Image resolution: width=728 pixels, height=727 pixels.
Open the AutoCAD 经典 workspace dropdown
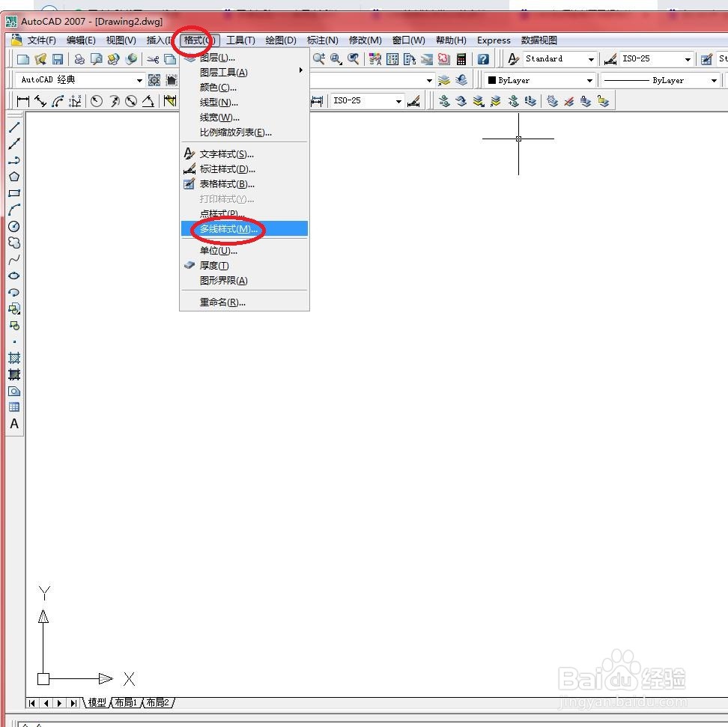coord(139,80)
